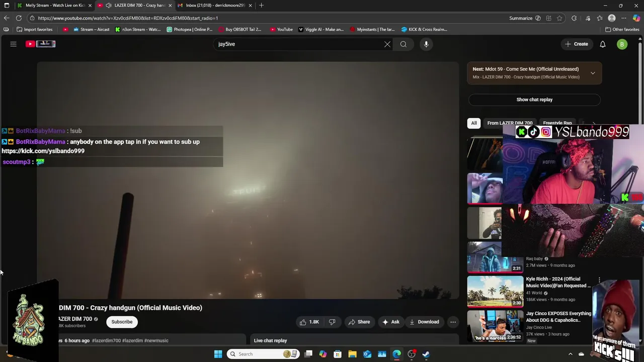
Task: Open the Jay Cinco EXPOSES video thumbnail
Action: point(495,326)
